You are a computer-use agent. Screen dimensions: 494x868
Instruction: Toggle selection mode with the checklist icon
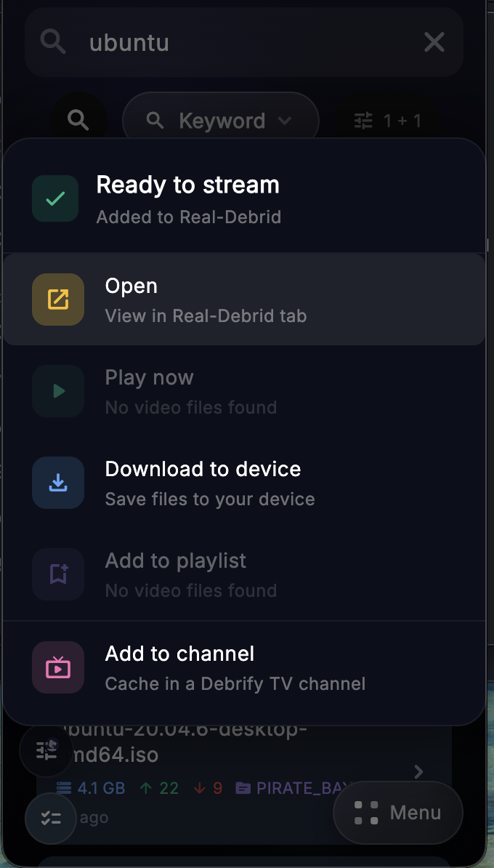pyautogui.click(x=50, y=817)
